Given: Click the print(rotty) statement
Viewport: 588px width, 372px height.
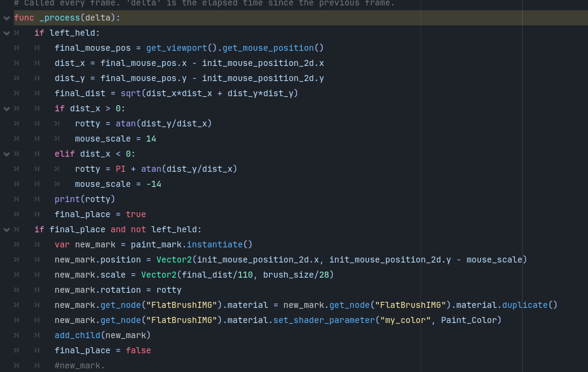Looking at the screenshot, I should coord(85,199).
